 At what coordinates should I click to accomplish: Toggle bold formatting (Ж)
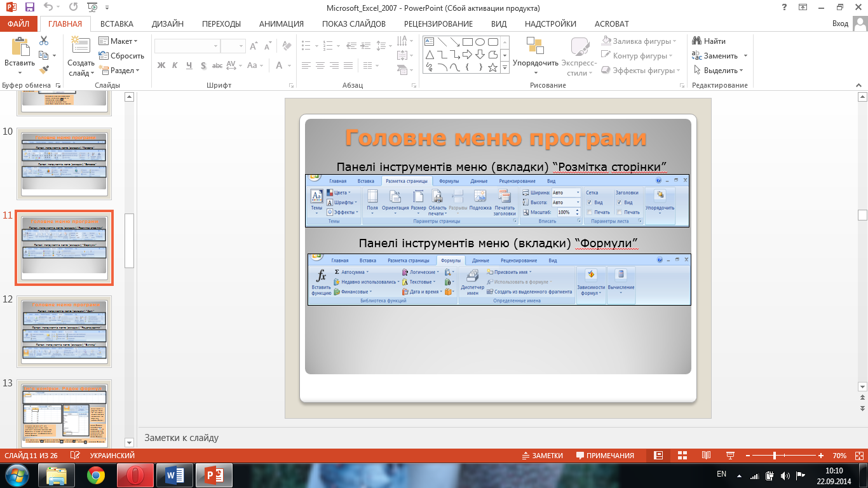161,65
